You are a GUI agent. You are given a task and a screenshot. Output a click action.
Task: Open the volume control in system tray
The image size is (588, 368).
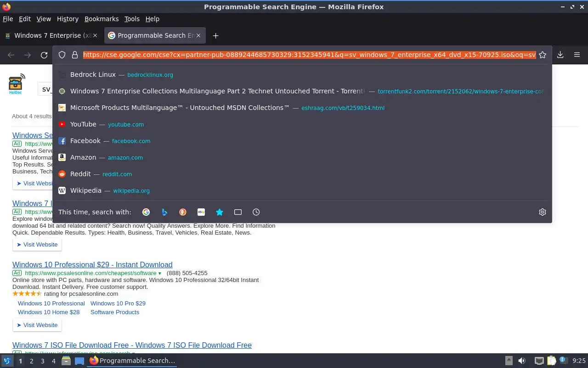point(522,361)
